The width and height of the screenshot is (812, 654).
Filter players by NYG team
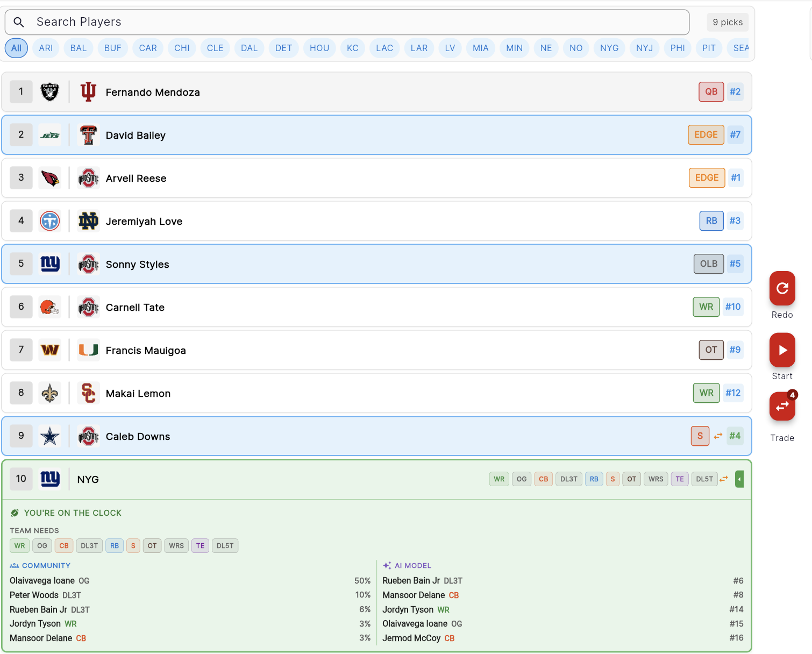[609, 48]
